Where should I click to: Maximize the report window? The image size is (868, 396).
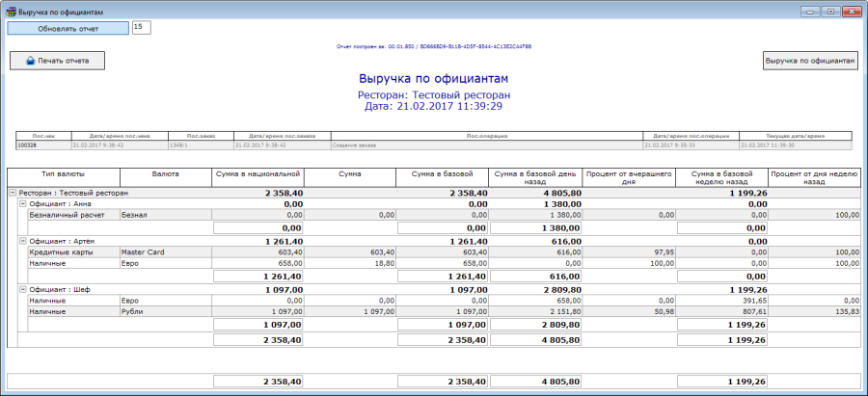click(x=828, y=10)
